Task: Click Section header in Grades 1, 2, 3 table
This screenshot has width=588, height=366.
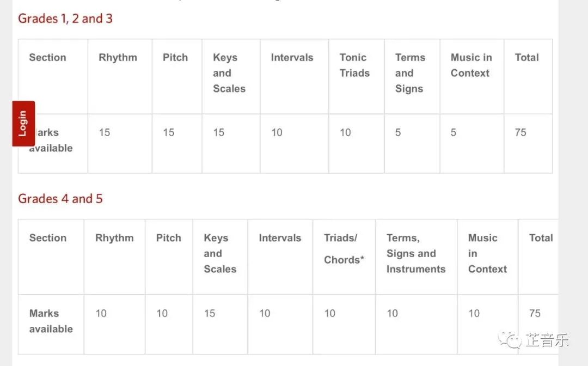Action: 47,58
